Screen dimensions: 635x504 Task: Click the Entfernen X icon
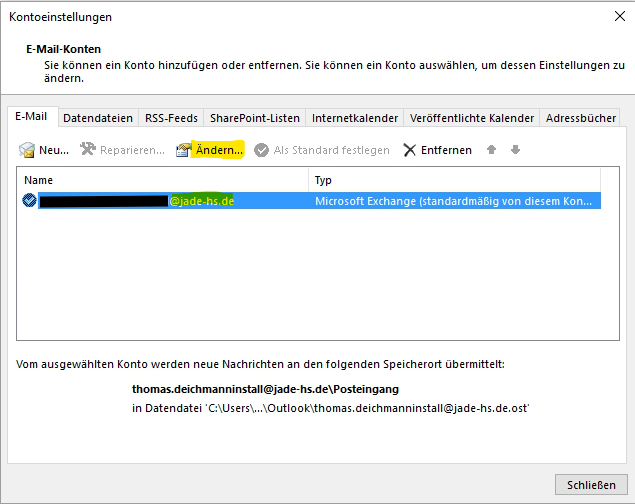click(x=409, y=150)
